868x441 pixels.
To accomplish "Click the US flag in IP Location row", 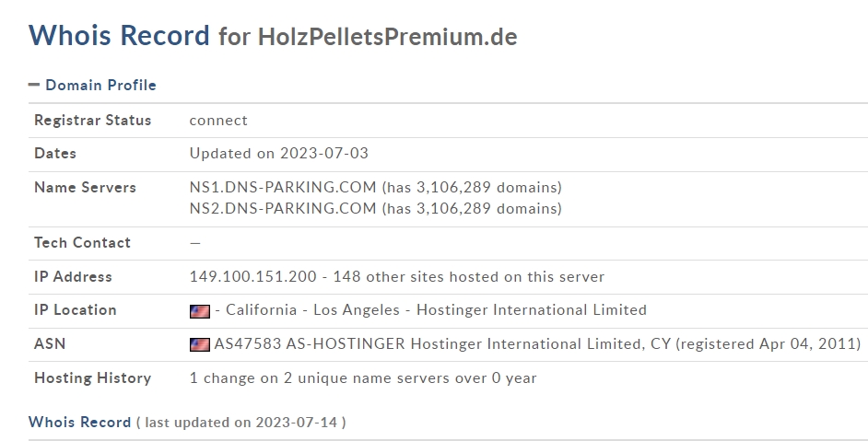I will pyautogui.click(x=200, y=311).
